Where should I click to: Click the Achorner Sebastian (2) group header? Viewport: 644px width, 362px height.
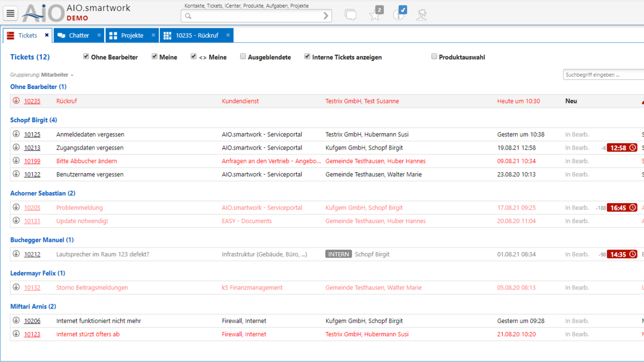pos(43,193)
